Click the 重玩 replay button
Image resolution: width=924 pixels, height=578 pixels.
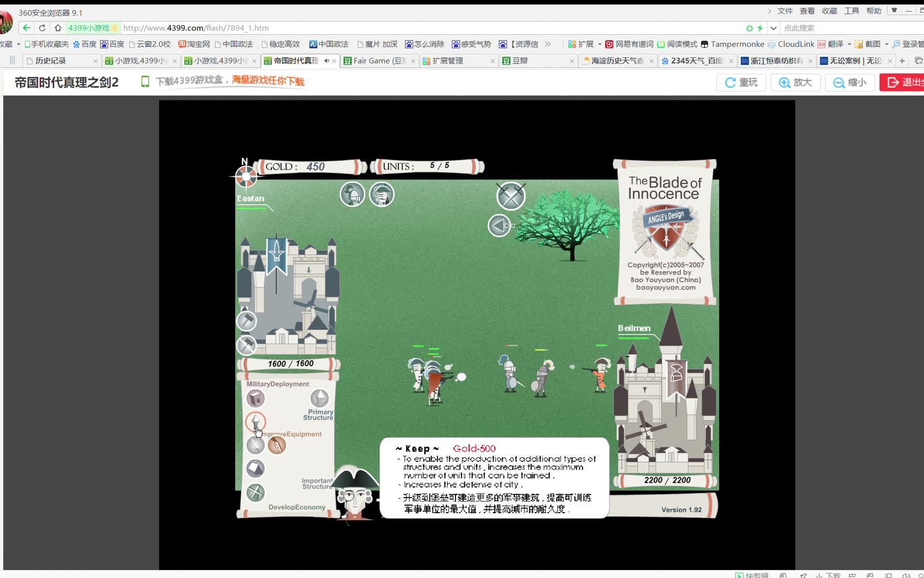click(x=741, y=82)
